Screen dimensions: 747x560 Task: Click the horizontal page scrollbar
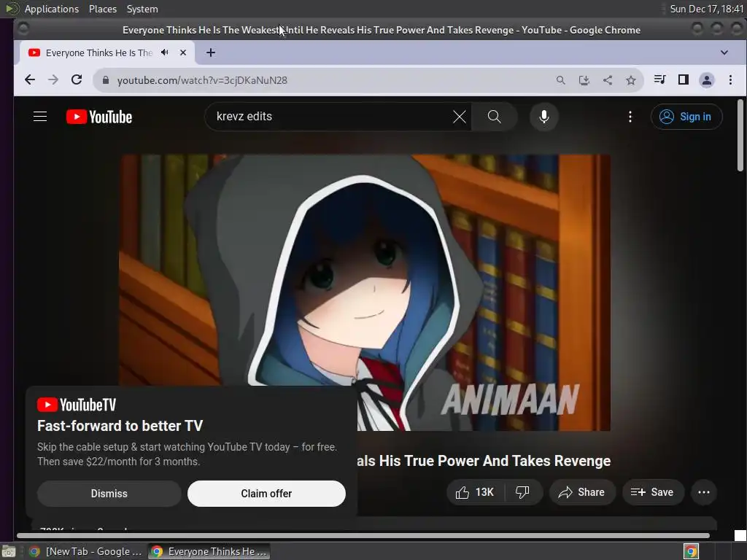pyautogui.click(x=363, y=535)
